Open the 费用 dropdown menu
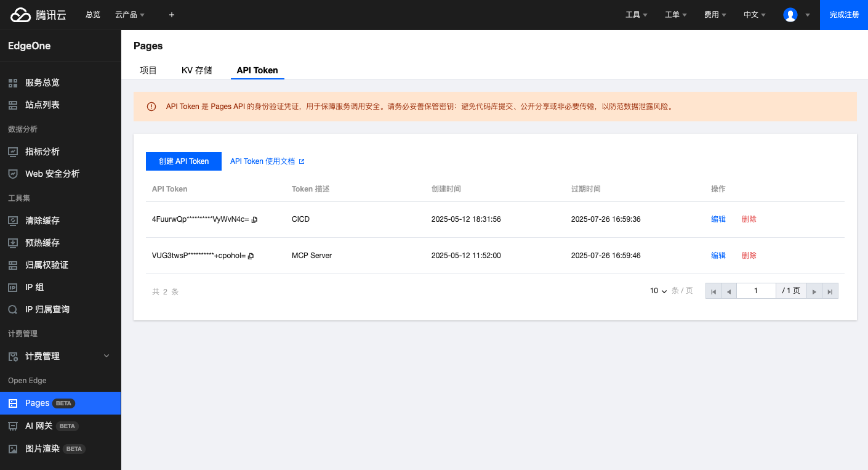868x470 pixels. [715, 15]
